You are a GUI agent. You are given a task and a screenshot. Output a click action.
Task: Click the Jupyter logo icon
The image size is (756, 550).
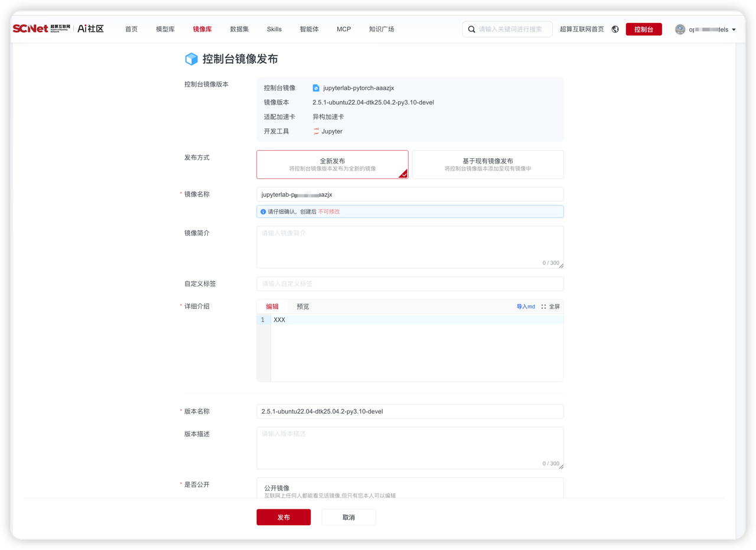(316, 131)
